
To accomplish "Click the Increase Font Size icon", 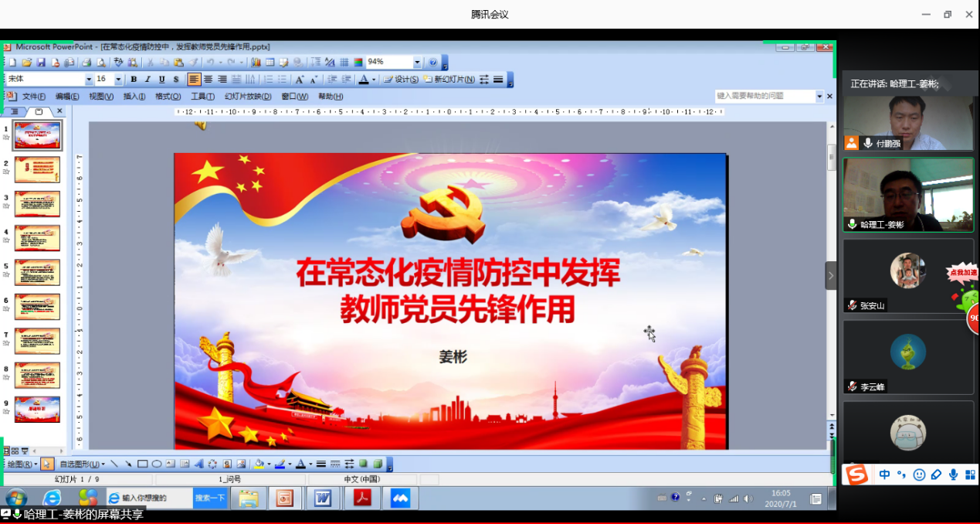I will [300, 80].
